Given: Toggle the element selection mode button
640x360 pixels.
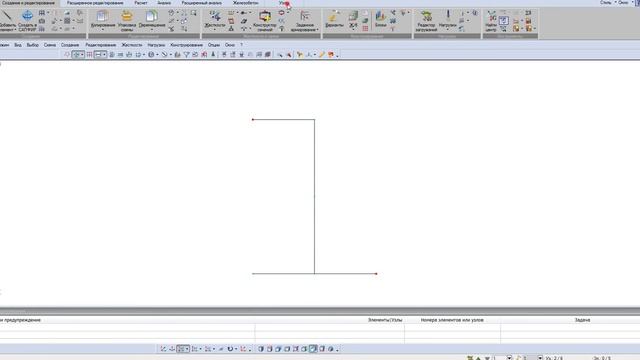Looking at the screenshot, I should click(99, 55).
